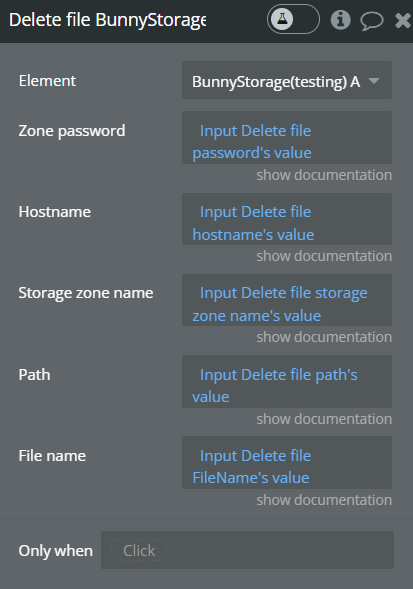This screenshot has width=413, height=589.
Task: Edit the Path expression field
Action: pyautogui.click(x=287, y=382)
